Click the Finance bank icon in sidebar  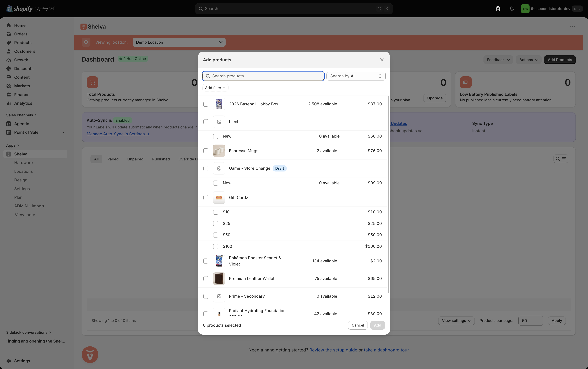click(9, 94)
